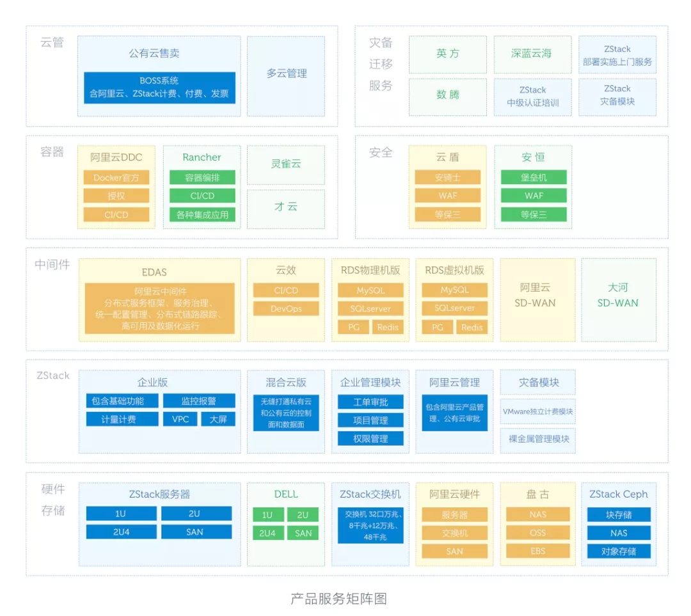Screen dimensions: 691x616
Task: Select CI/CD under Rancher
Action: coord(202,196)
